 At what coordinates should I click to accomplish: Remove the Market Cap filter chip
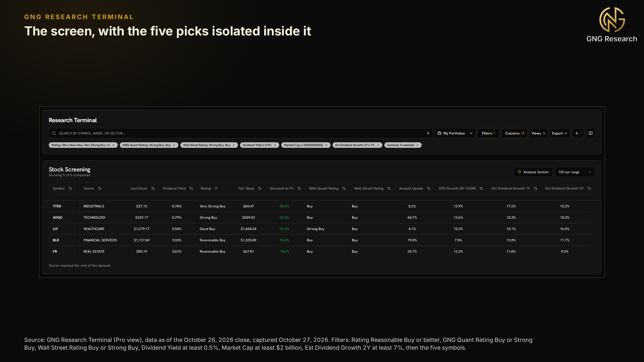click(326, 145)
